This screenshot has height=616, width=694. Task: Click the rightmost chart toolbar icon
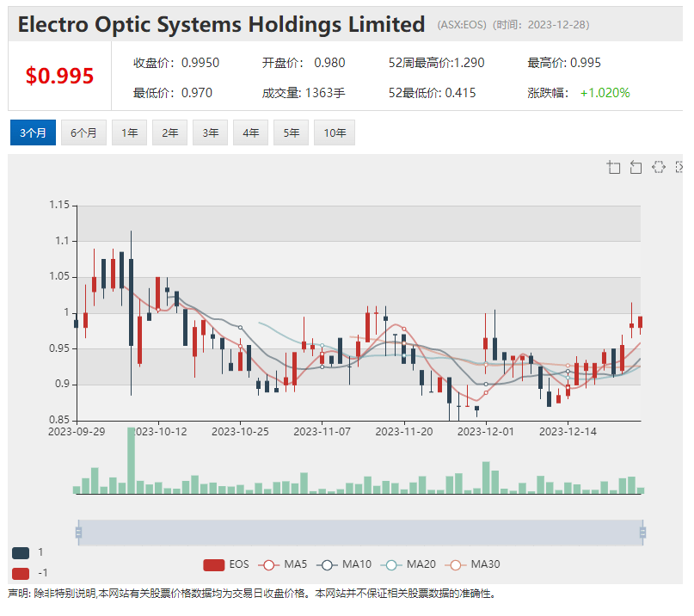(x=679, y=167)
